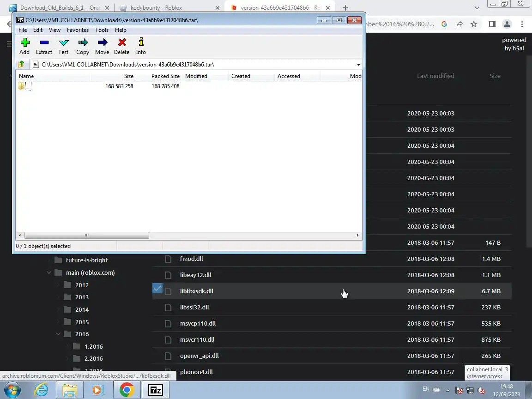
Task: Switch to Download_Old_Builds_6_1 tab
Action: pos(60,7)
